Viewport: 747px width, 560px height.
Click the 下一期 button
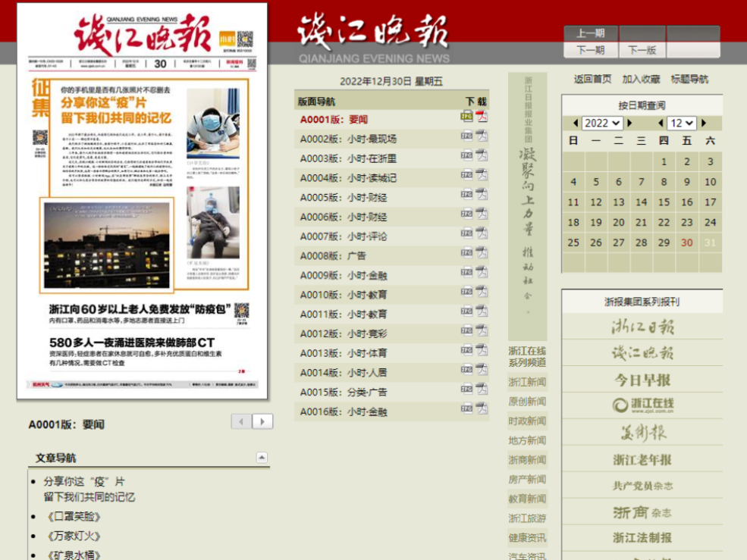[591, 50]
